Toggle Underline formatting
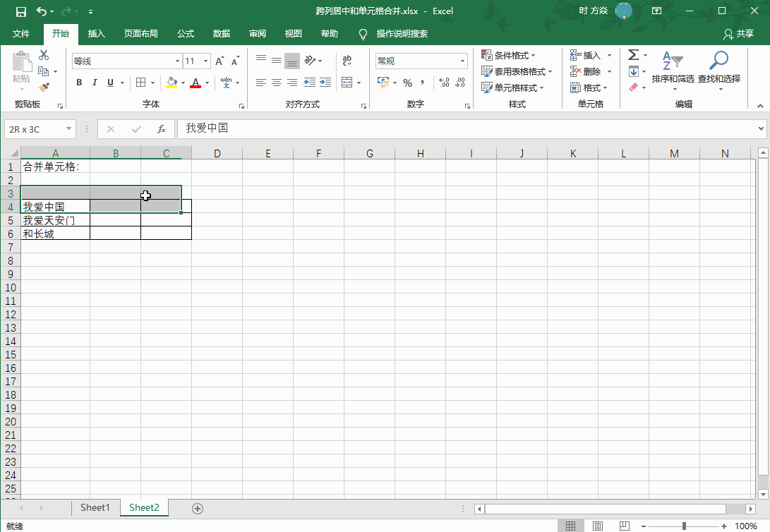 [x=110, y=83]
